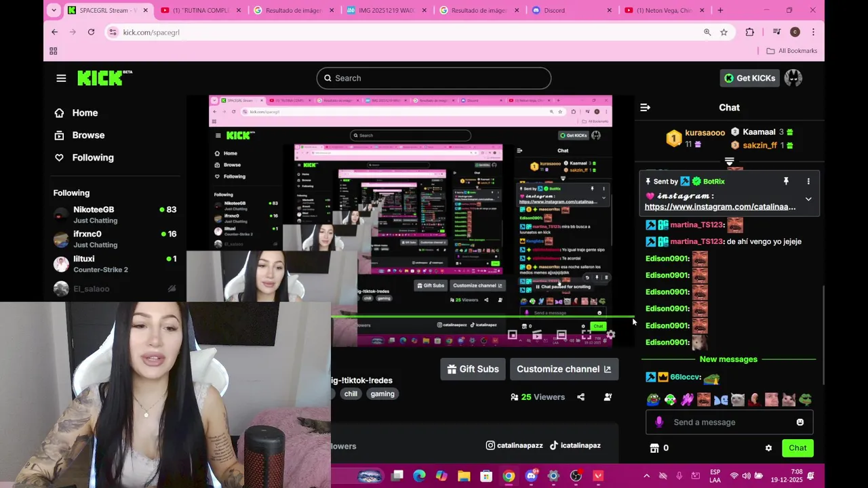Screen dimensions: 868x488
Task: Open moderator user management icon
Action: (x=608, y=397)
